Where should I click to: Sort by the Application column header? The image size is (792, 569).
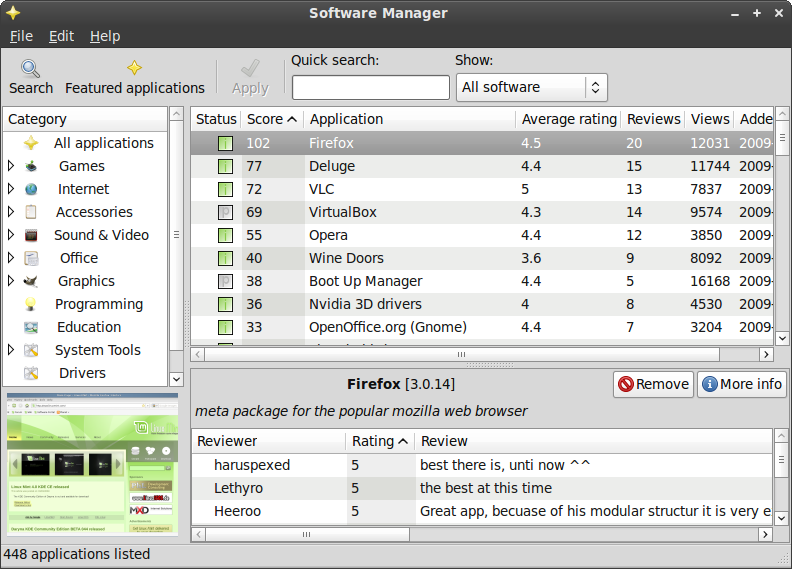(x=410, y=119)
